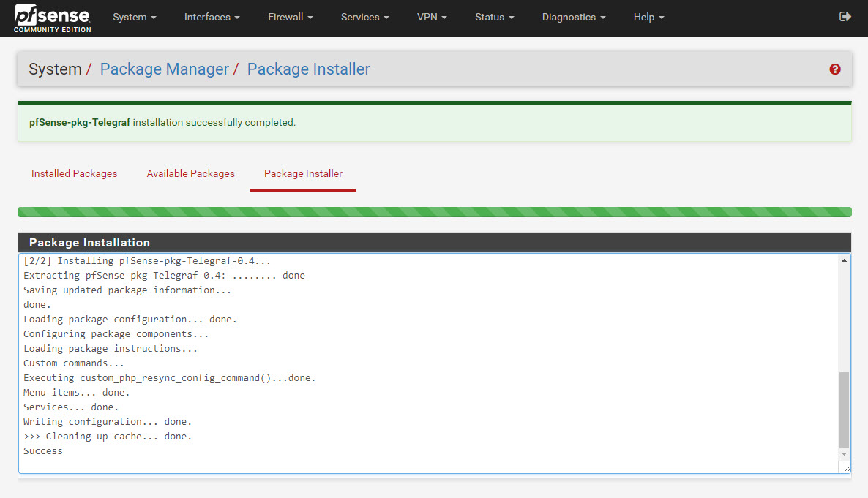The width and height of the screenshot is (868, 498).
Task: Click the 'Configuring package components...' log line
Action: 116,334
